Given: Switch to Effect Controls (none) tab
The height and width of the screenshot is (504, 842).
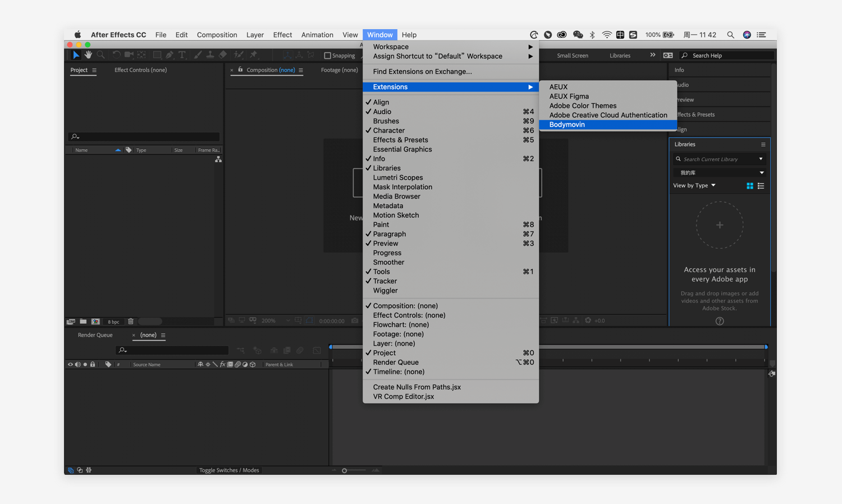Looking at the screenshot, I should coord(140,70).
